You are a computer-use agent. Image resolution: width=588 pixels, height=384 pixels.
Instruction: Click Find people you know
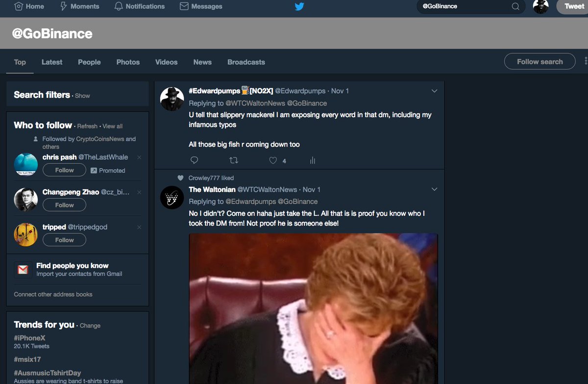pos(73,265)
